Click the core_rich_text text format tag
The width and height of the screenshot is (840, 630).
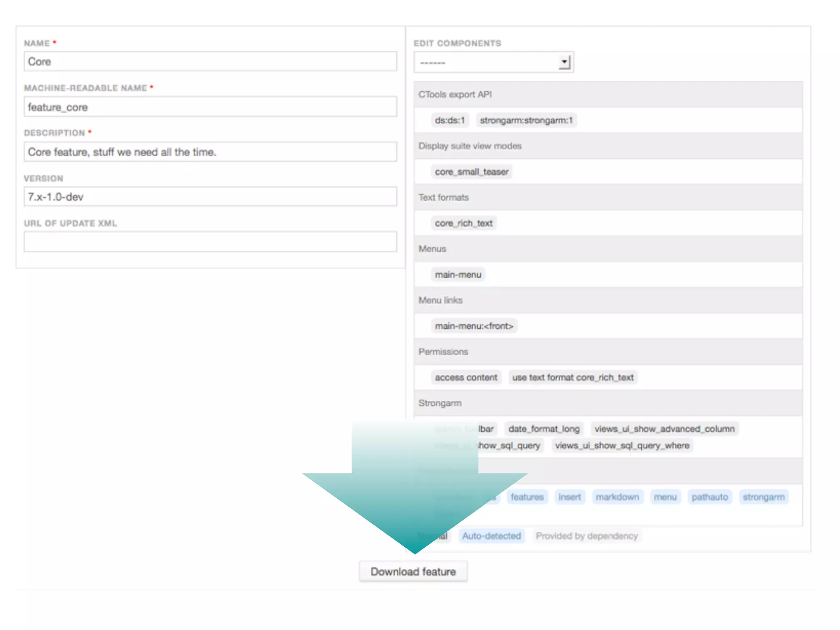pyautogui.click(x=463, y=223)
